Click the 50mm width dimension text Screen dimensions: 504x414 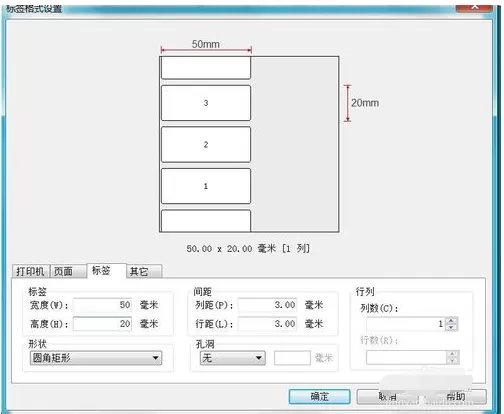click(x=206, y=44)
